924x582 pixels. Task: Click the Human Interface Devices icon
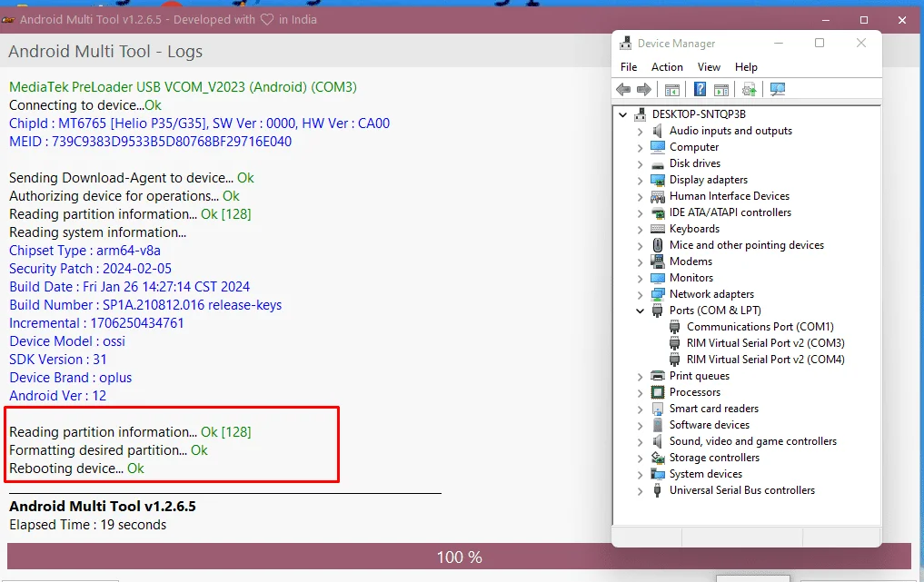click(x=658, y=196)
